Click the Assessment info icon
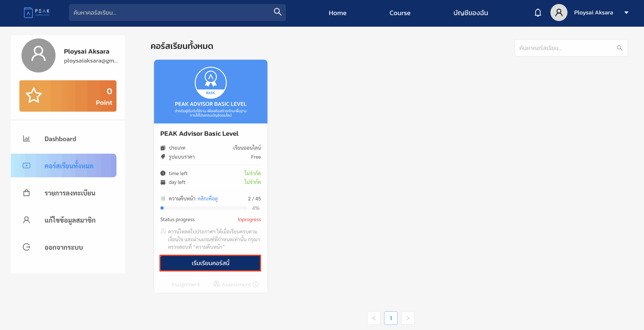The height and width of the screenshot is (330, 644). pyautogui.click(x=256, y=284)
